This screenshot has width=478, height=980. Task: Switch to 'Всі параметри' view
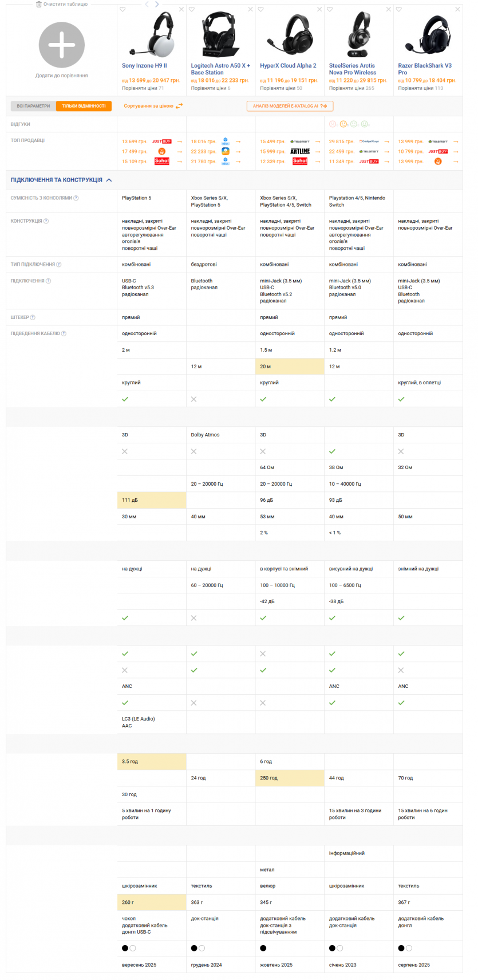point(33,106)
